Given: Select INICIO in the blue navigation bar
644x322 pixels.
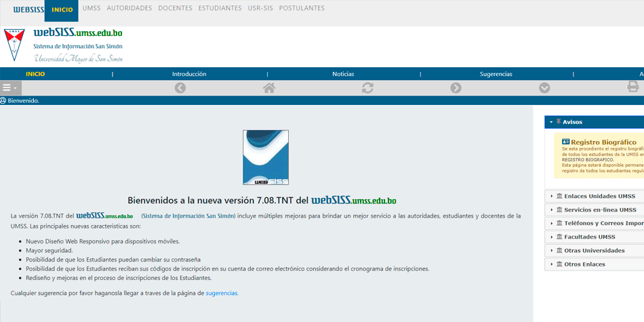Looking at the screenshot, I should pyautogui.click(x=35, y=74).
